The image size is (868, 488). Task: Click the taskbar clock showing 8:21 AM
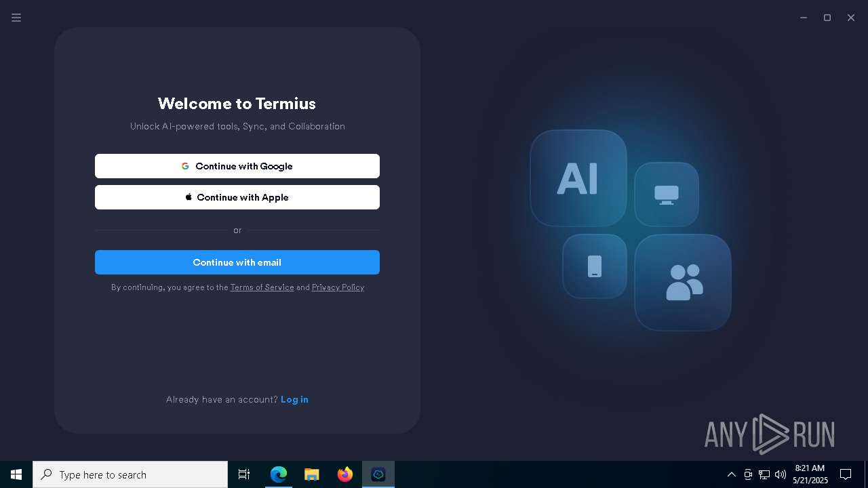click(810, 474)
